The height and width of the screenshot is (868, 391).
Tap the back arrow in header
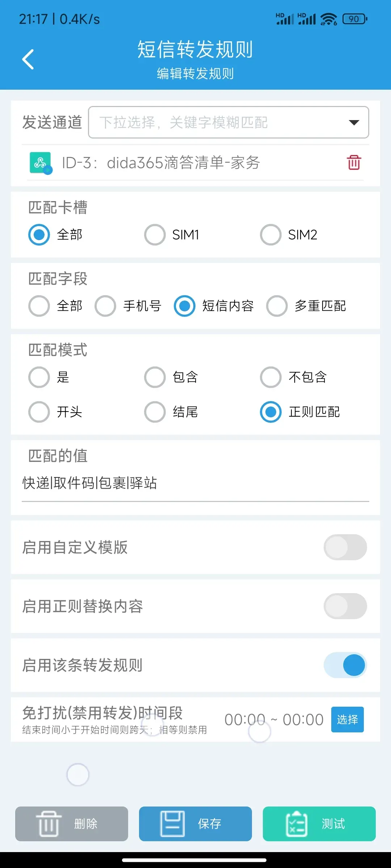[x=28, y=59]
